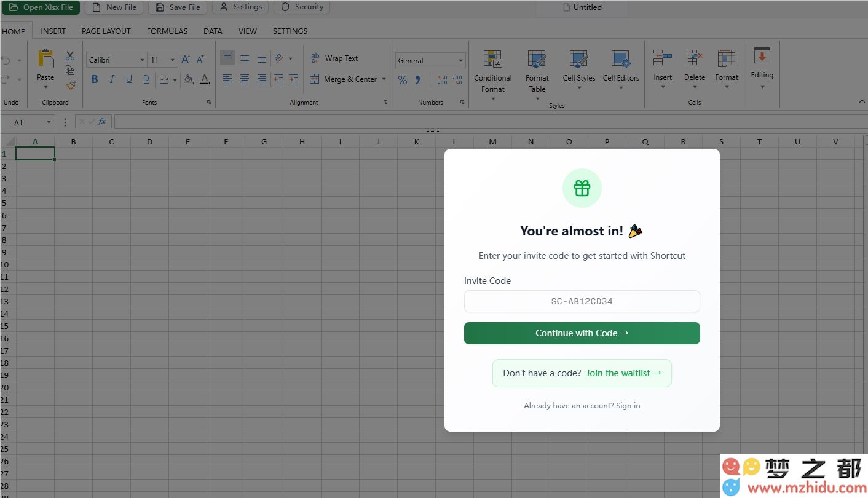Click the Paste clipboard icon
Image resolution: width=868 pixels, height=498 pixels.
point(45,60)
